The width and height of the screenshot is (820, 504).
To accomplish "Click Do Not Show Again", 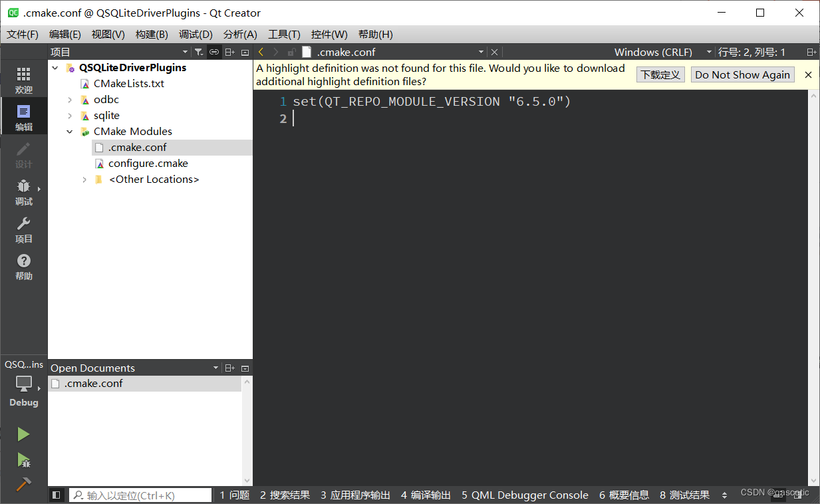I will [x=742, y=74].
